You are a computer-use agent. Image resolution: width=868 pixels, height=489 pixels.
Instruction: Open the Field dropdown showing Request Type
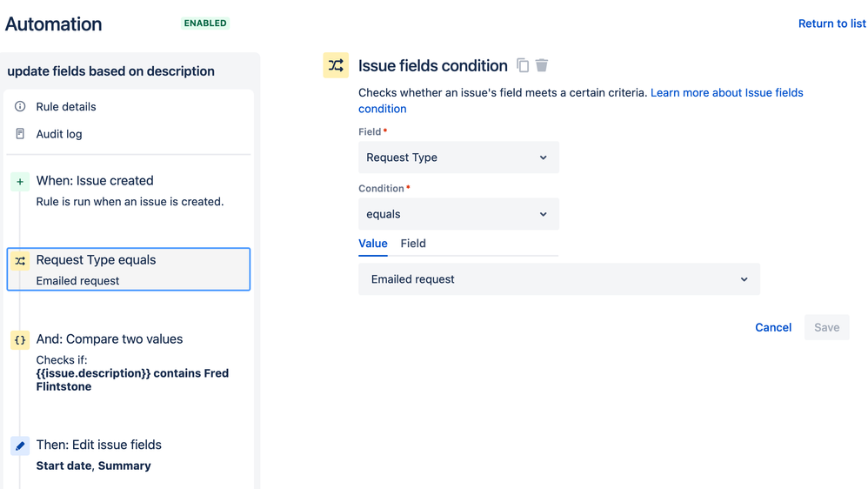pos(458,157)
